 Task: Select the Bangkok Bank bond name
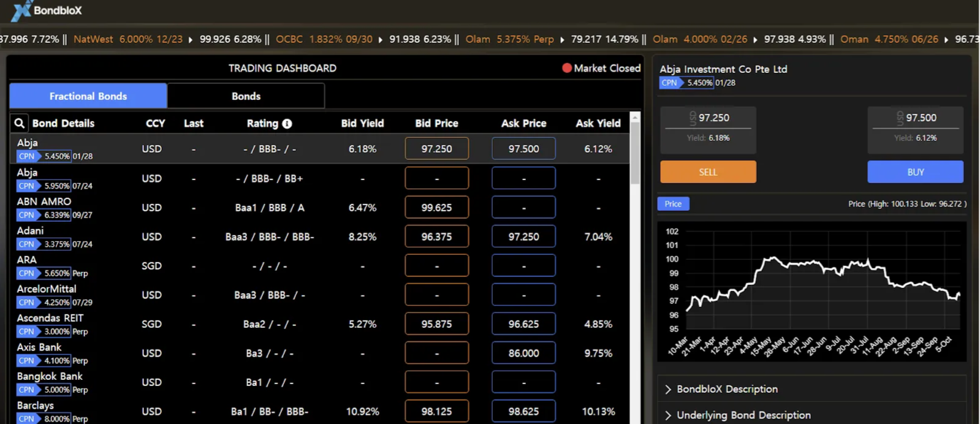click(x=50, y=376)
